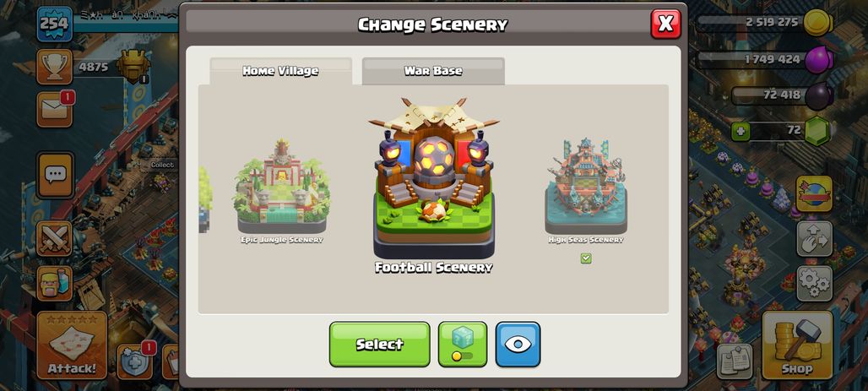Preview the scenery with the eye button
Image resolution: width=868 pixels, height=391 pixels.
click(518, 344)
